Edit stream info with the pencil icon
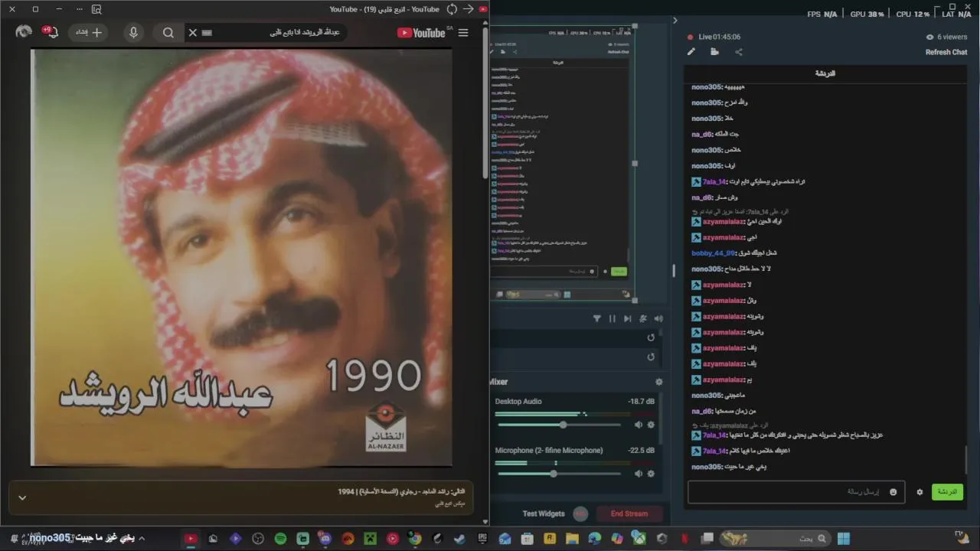Image resolution: width=980 pixels, height=551 pixels. (691, 52)
